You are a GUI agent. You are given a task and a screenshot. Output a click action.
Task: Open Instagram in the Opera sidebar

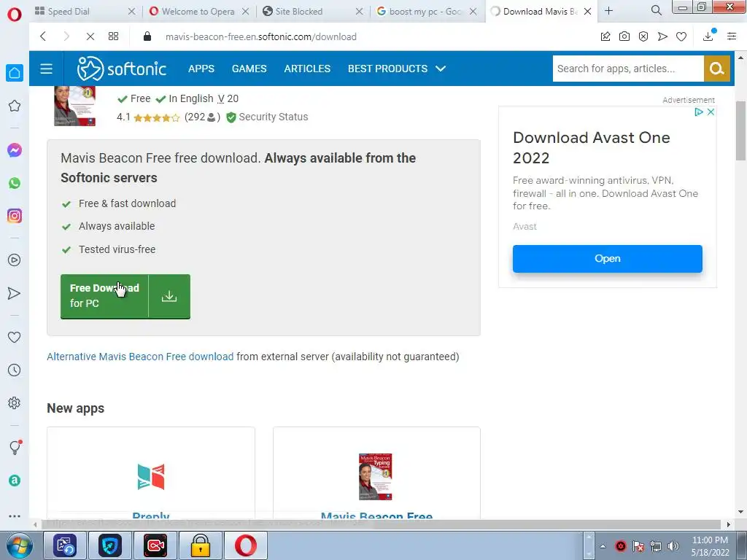coord(15,216)
